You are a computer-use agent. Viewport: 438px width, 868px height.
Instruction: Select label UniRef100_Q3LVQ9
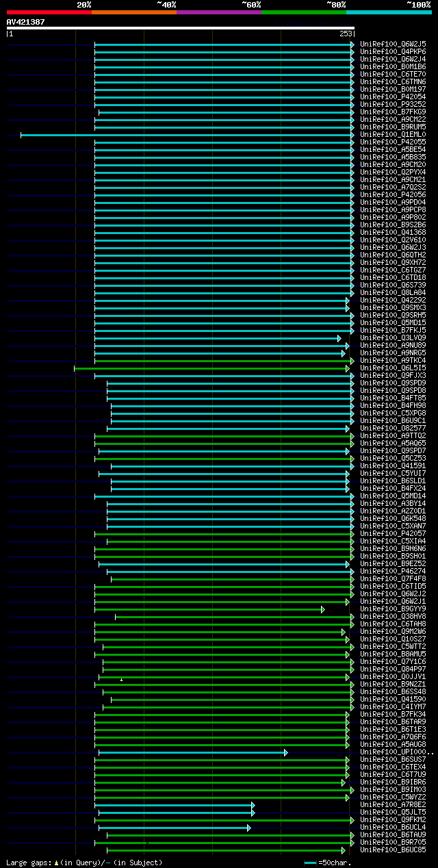click(x=393, y=337)
